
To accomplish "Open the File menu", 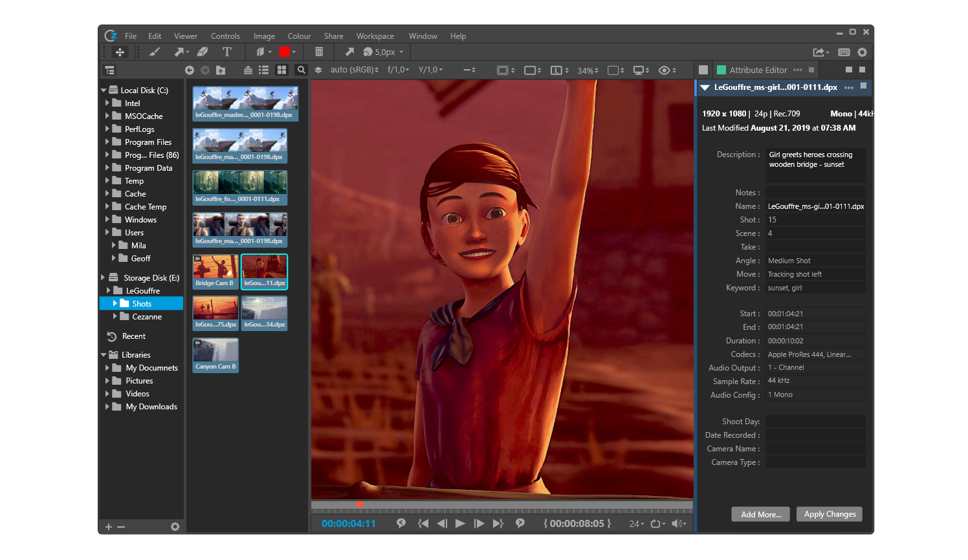I will (x=131, y=36).
